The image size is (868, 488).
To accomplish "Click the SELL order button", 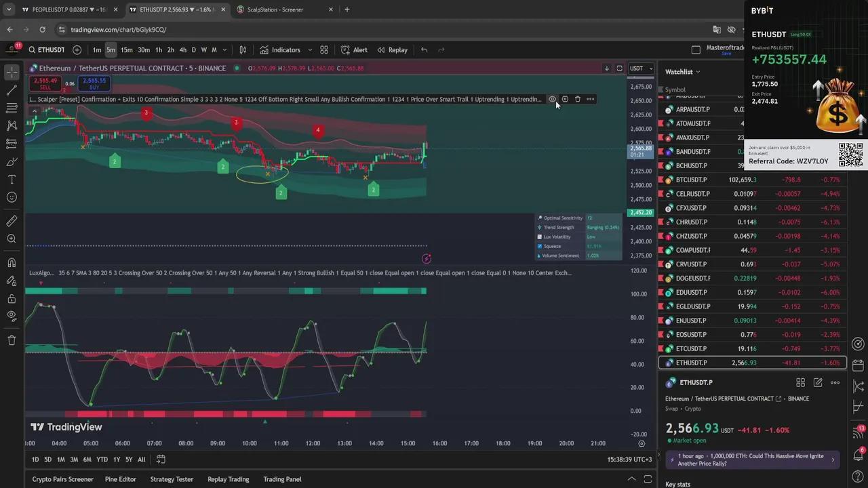I will tap(45, 84).
